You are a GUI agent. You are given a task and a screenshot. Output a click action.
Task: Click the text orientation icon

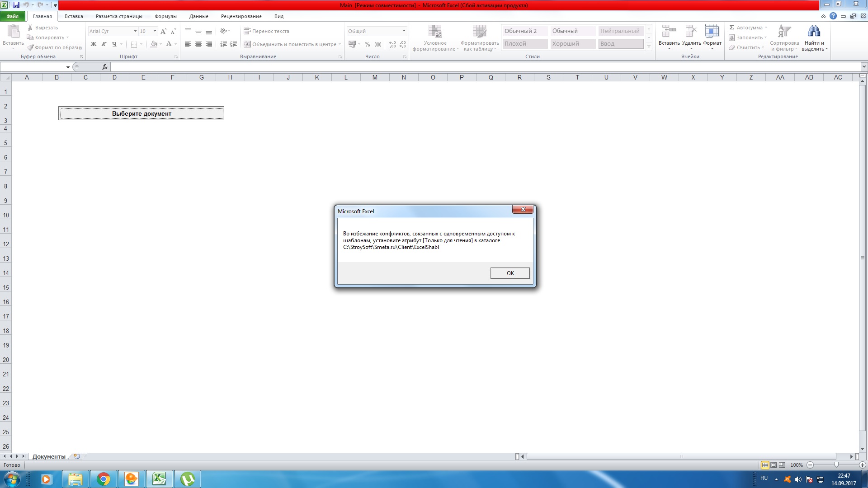click(223, 31)
